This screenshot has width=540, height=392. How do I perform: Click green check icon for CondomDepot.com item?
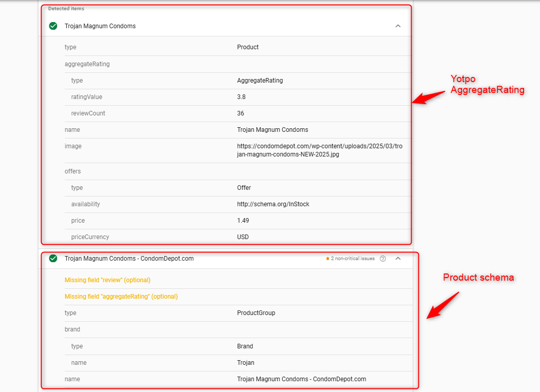pyautogui.click(x=53, y=259)
